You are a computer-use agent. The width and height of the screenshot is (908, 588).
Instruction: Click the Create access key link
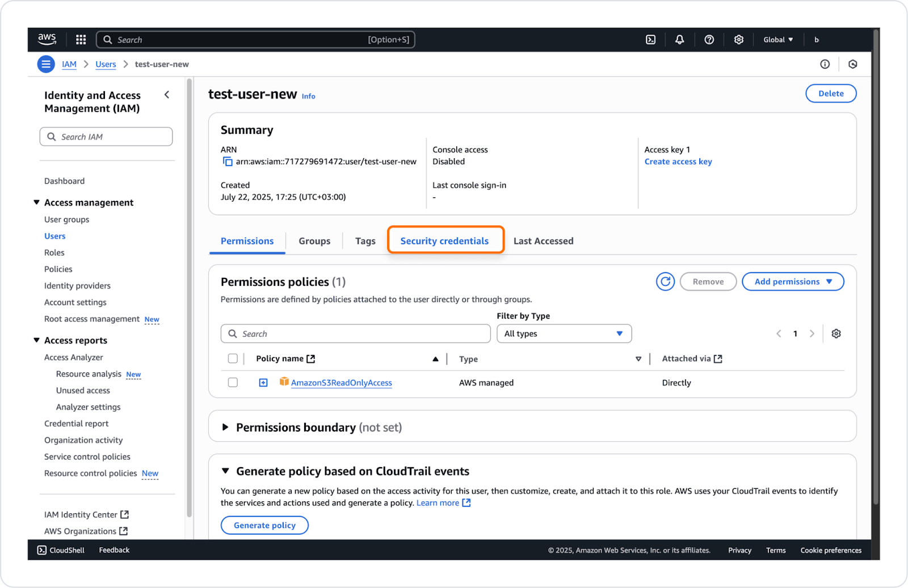[678, 162]
